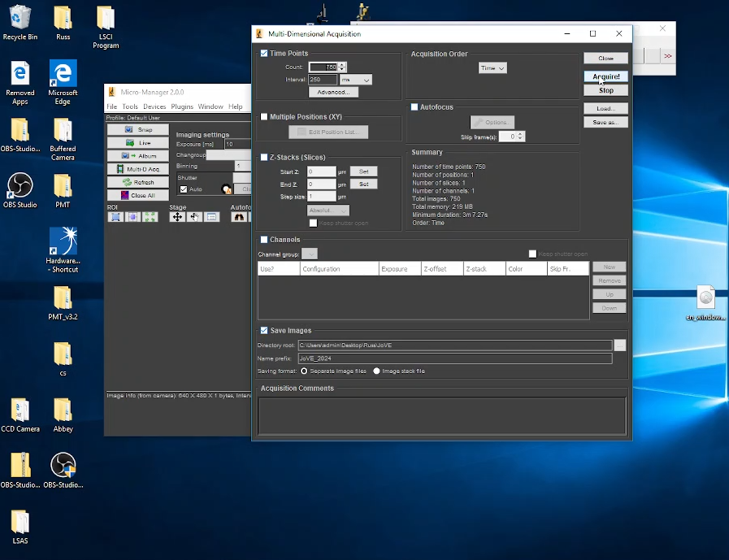Click the Name prefix text field
729x560 pixels.
click(454, 358)
